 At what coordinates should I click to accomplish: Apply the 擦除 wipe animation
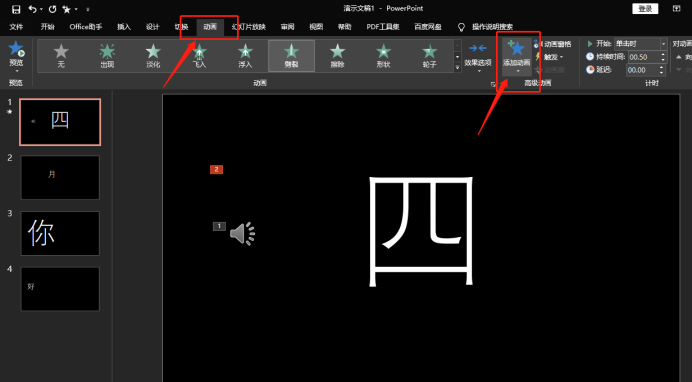337,56
